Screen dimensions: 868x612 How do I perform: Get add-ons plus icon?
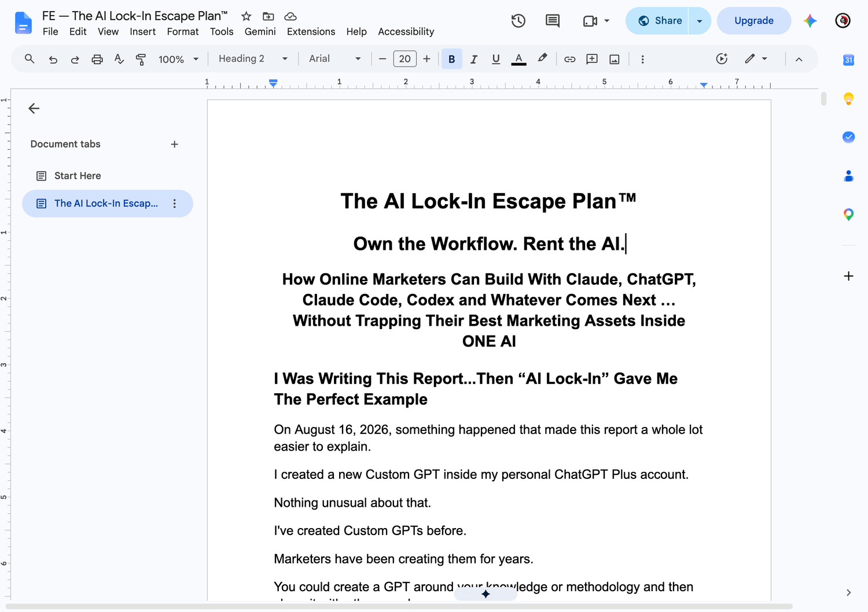pos(848,276)
